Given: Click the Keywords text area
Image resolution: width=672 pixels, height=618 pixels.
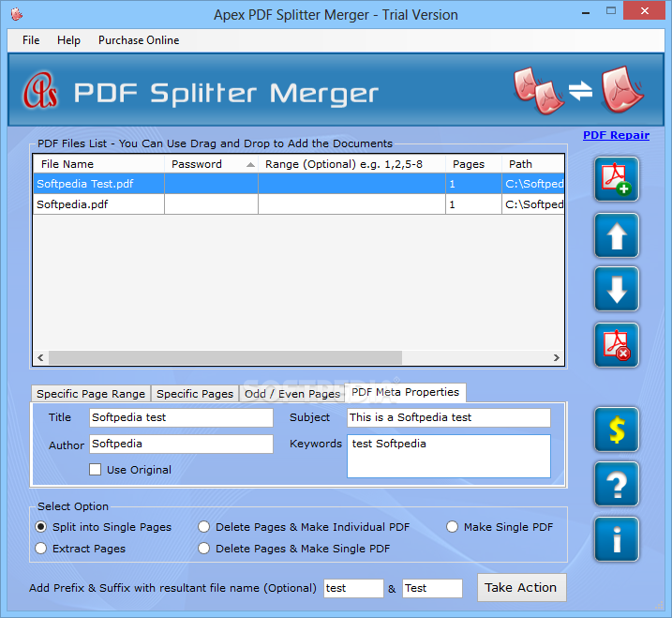Looking at the screenshot, I should 449,457.
